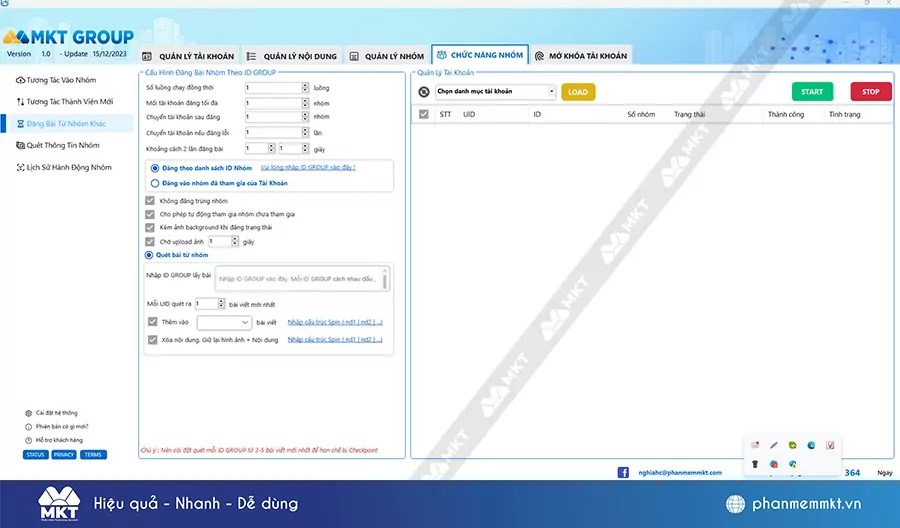Click the Tương Tác Vào Nhóm cloud icon
This screenshot has width=900, height=528.
[x=21, y=79]
